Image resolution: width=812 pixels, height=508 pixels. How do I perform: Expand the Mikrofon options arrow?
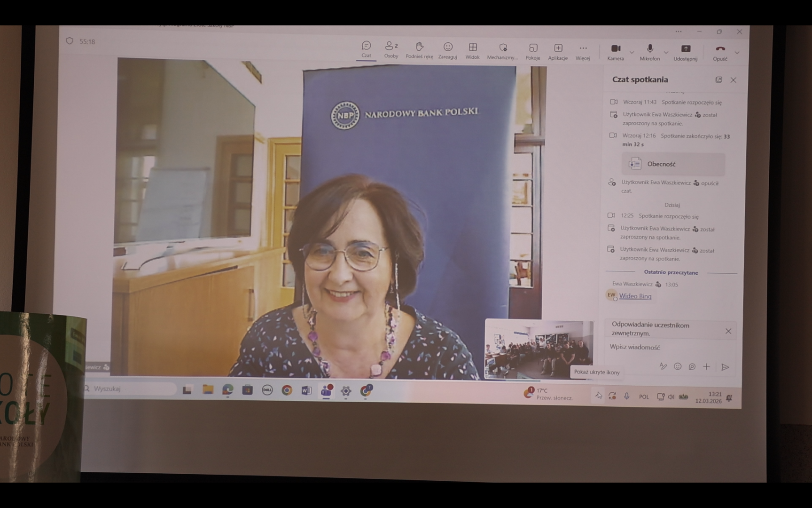tap(666, 52)
